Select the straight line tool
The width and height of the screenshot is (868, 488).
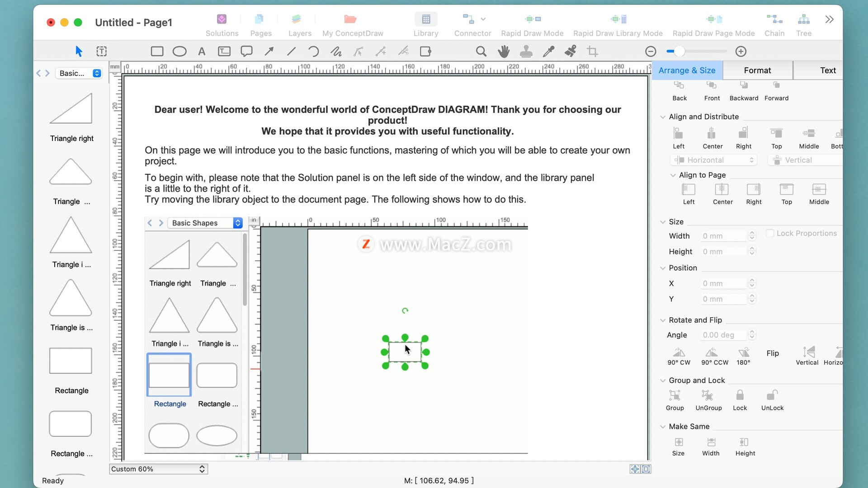point(291,52)
